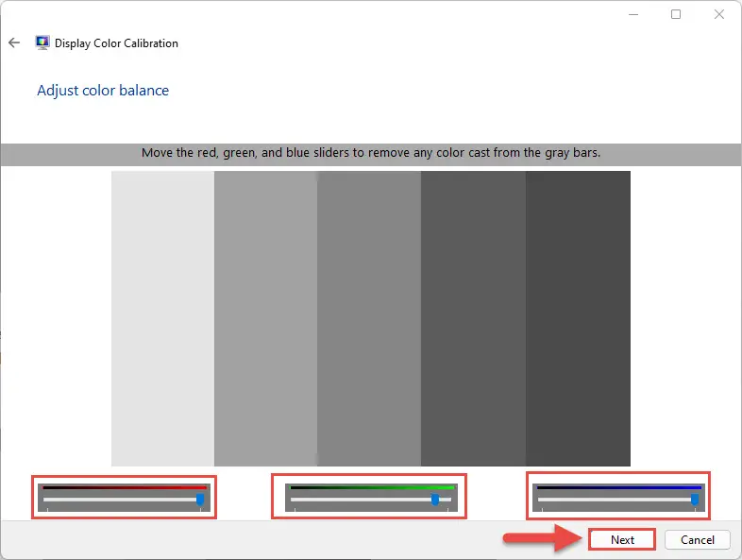
Task: Click the red gradient strip above red slider
Action: coord(125,487)
